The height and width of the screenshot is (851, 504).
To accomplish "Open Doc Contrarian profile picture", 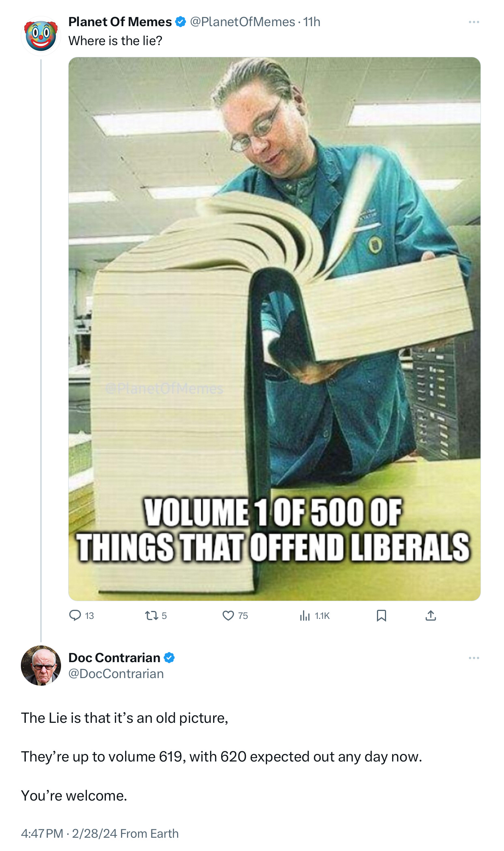I will coord(41,665).
